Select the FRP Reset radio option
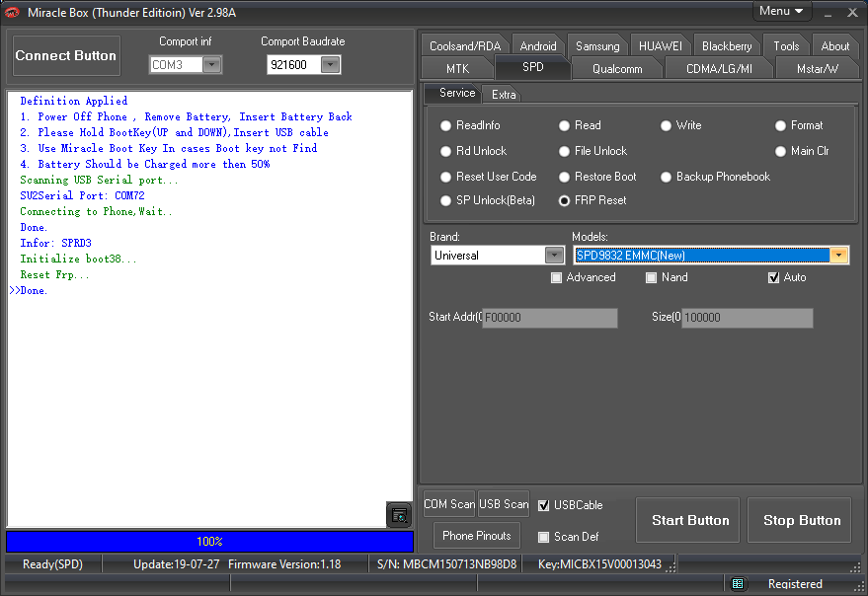The width and height of the screenshot is (868, 596). click(564, 201)
